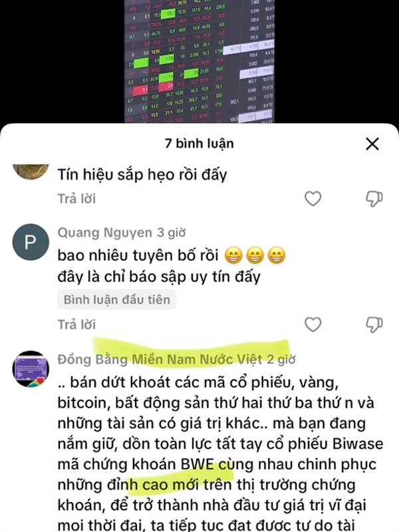The width and height of the screenshot is (399, 532).
Task: Tap the "3 giờ" timestamp on Quang's comment
Action: point(172,233)
